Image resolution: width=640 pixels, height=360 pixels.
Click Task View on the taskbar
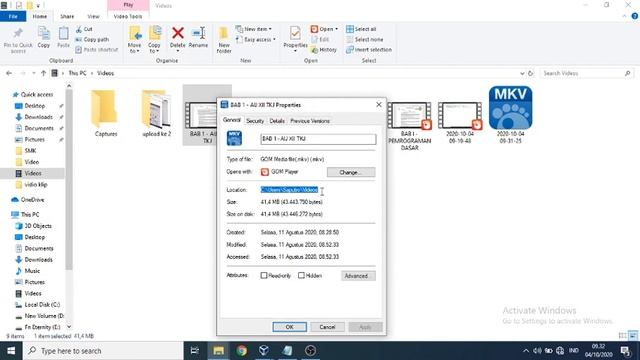[x=195, y=351]
